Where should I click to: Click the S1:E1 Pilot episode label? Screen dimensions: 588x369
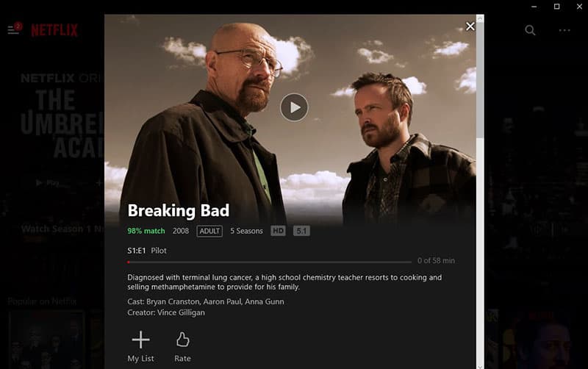(x=146, y=251)
